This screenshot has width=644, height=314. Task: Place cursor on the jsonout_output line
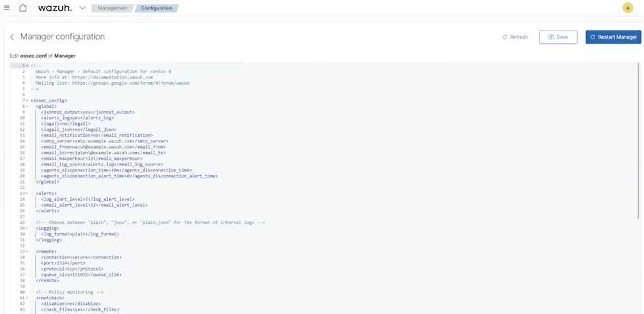click(x=87, y=112)
